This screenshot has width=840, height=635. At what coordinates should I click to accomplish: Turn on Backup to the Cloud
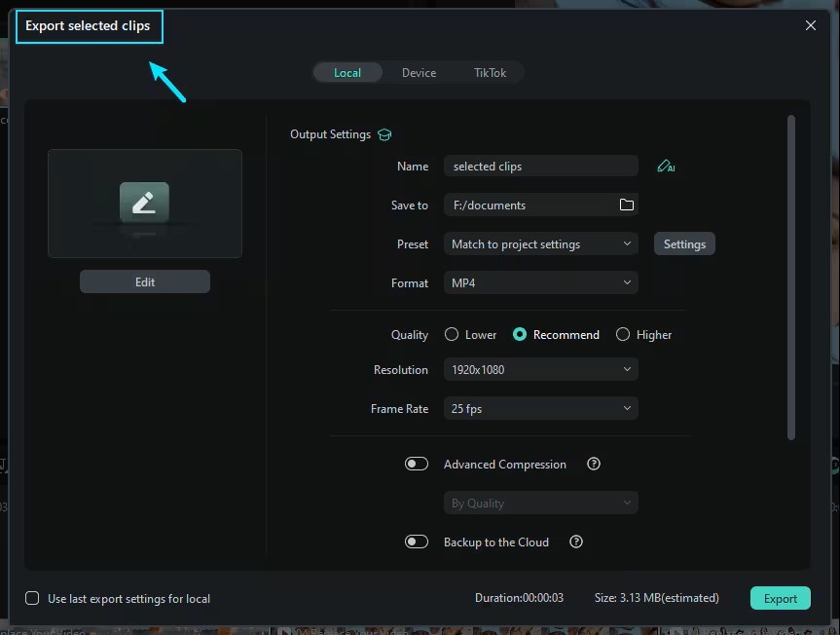[417, 542]
